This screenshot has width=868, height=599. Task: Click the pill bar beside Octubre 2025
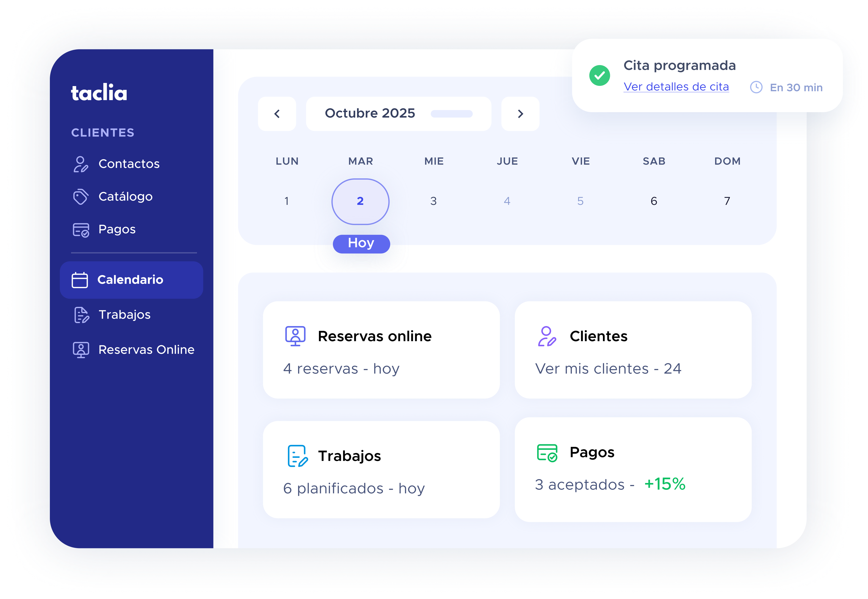[x=451, y=114]
